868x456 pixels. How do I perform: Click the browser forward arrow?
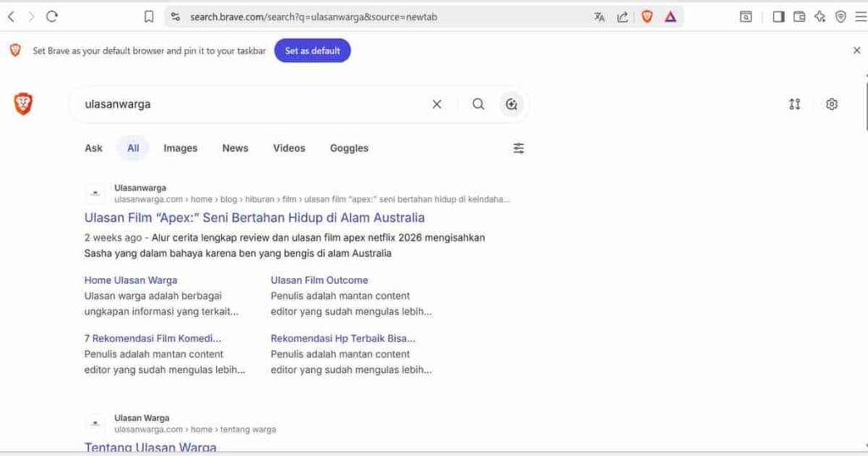[31, 17]
